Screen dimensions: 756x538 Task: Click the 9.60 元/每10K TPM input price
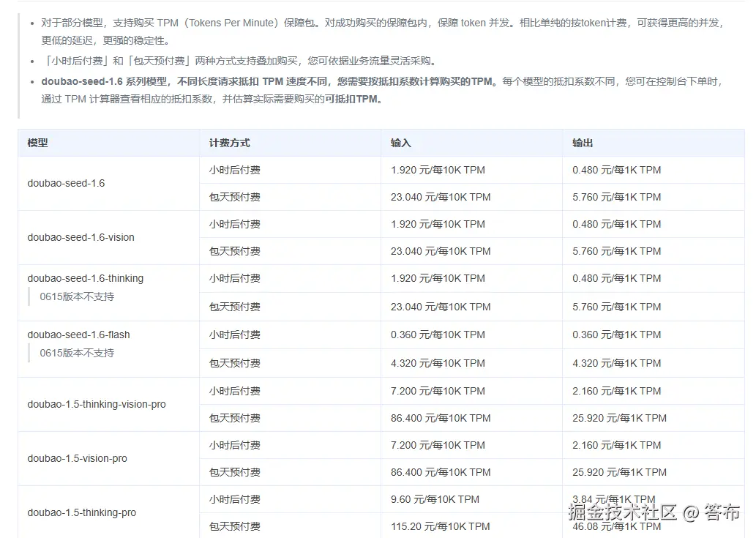(435, 499)
